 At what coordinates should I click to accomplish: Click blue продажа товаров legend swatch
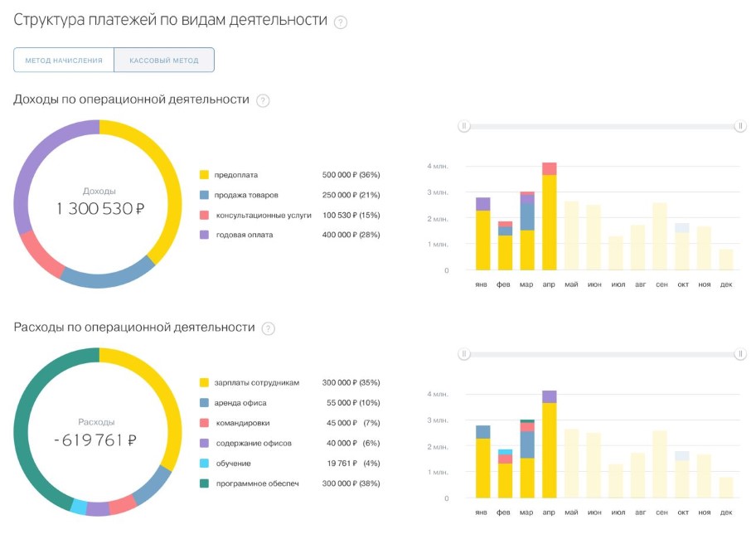204,195
